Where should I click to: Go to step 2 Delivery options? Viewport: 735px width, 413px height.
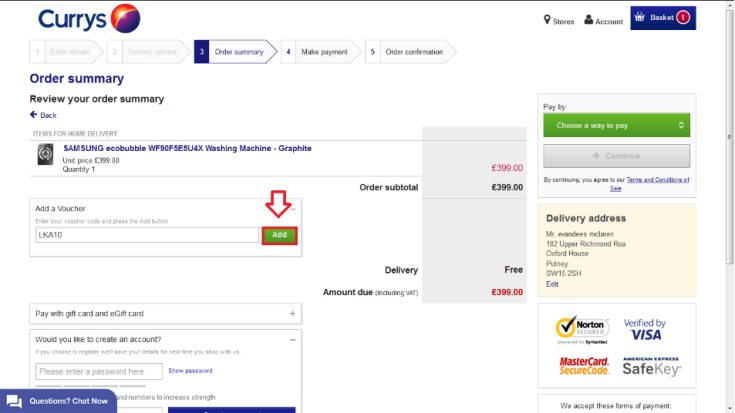pyautogui.click(x=148, y=52)
